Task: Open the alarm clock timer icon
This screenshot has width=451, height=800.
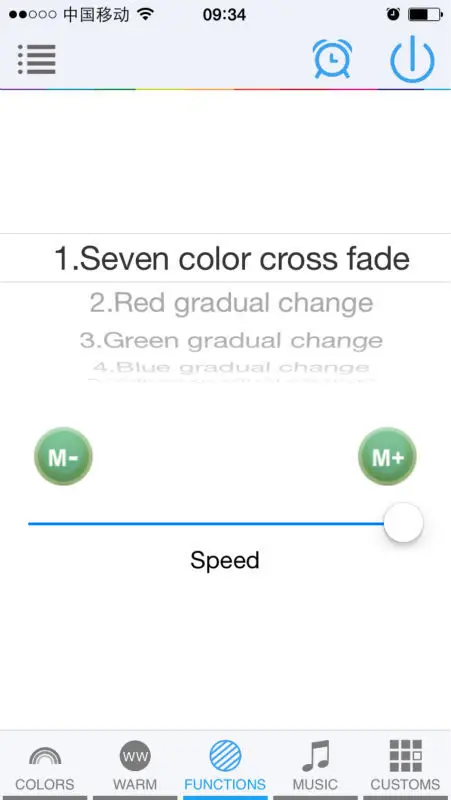Action: [332, 59]
